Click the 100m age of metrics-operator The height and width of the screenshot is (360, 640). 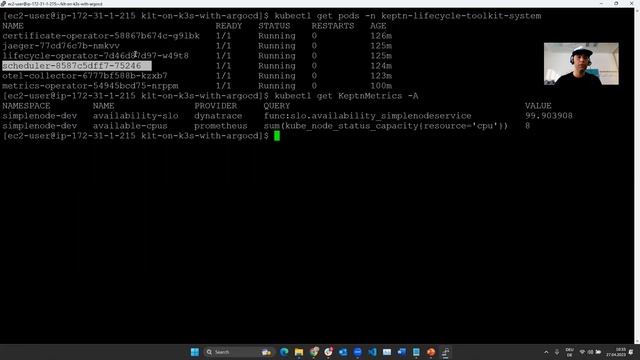click(x=381, y=86)
